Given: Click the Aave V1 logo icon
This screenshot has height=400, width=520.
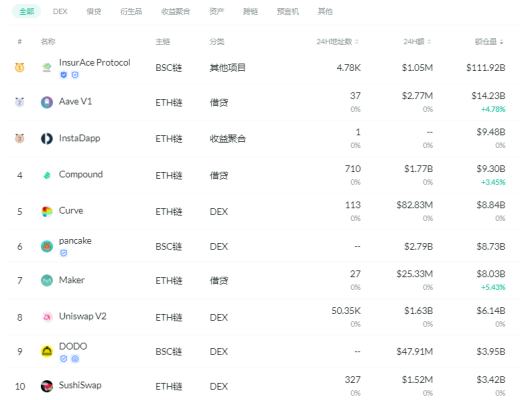Looking at the screenshot, I should click(47, 102).
